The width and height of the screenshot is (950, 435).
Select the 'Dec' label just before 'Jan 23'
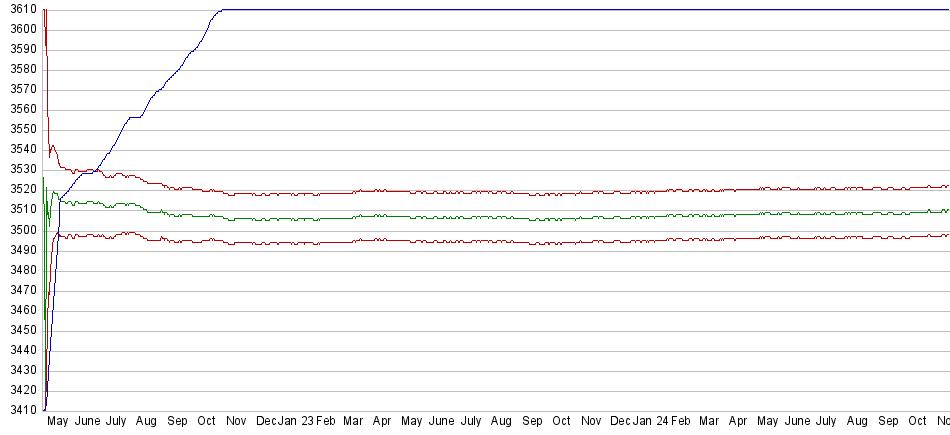[265, 423]
